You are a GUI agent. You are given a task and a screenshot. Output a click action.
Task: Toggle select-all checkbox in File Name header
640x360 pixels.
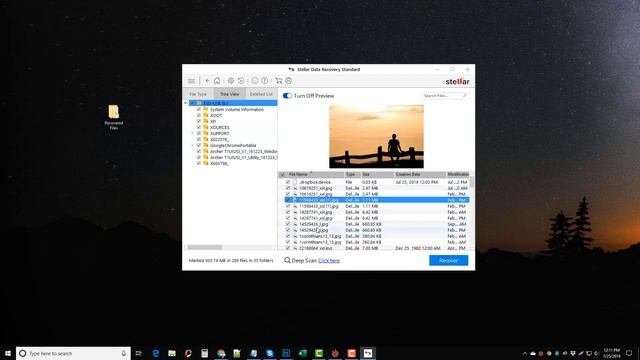pyautogui.click(x=282, y=174)
